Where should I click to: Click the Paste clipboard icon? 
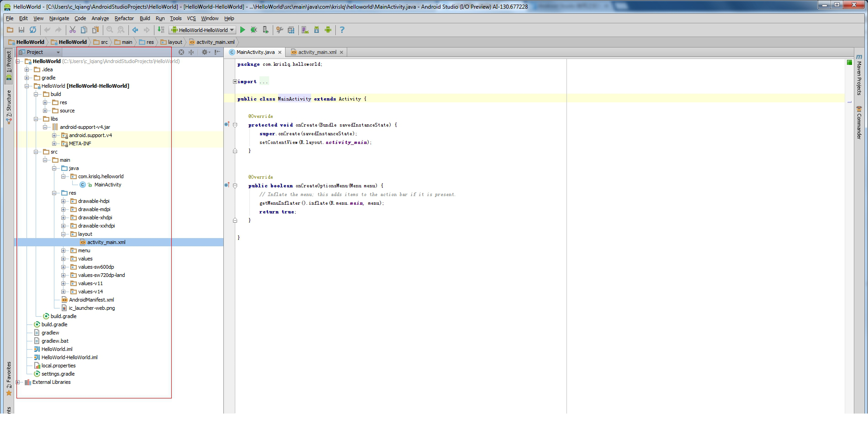[x=95, y=30]
